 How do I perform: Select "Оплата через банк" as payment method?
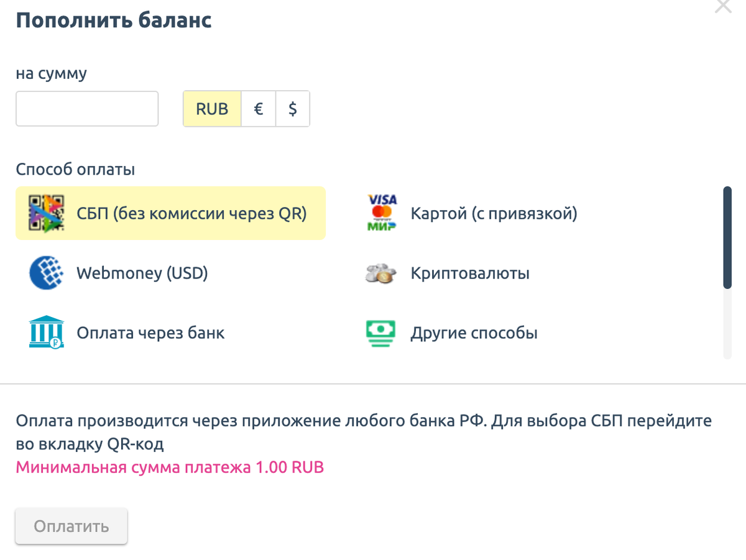pyautogui.click(x=150, y=332)
